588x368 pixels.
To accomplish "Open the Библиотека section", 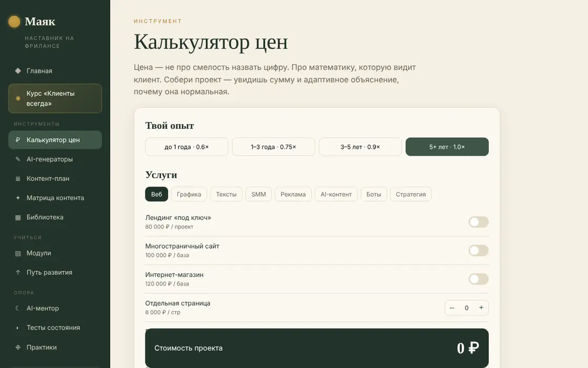I will tap(55, 218).
